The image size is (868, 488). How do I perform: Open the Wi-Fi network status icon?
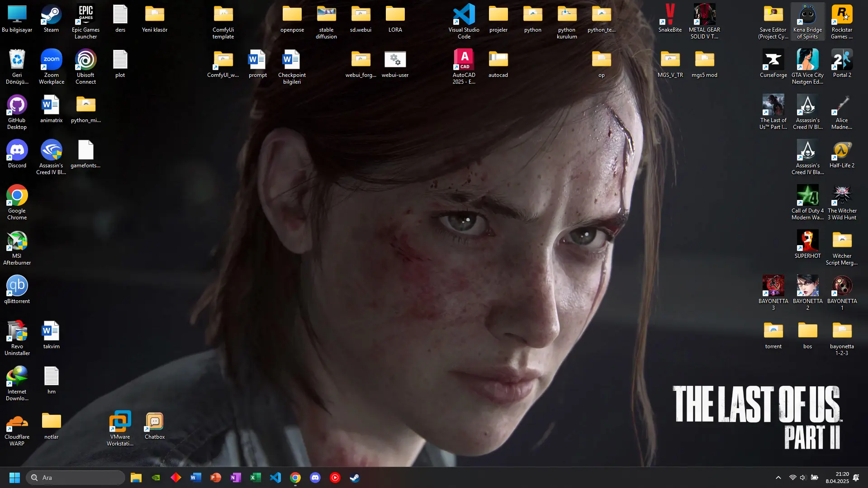(x=792, y=478)
